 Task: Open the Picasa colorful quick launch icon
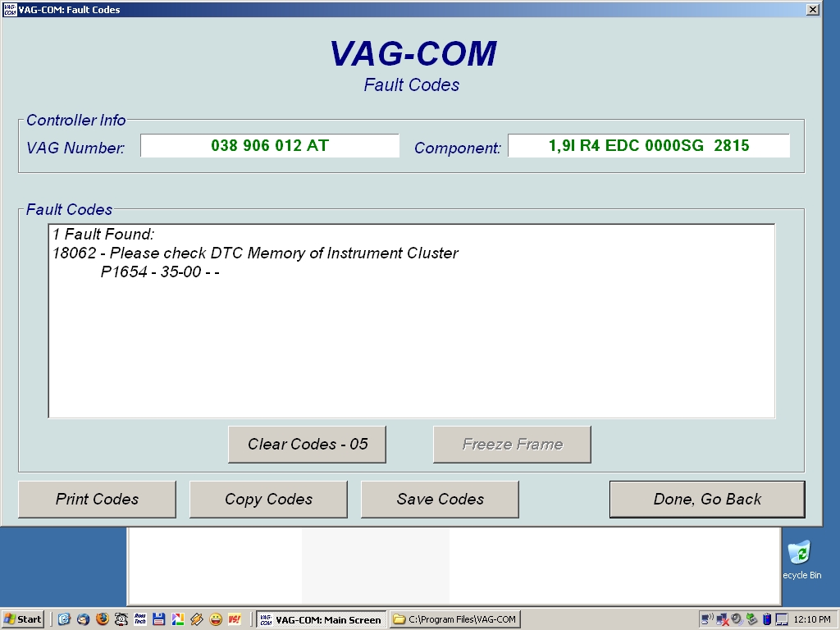click(x=177, y=619)
